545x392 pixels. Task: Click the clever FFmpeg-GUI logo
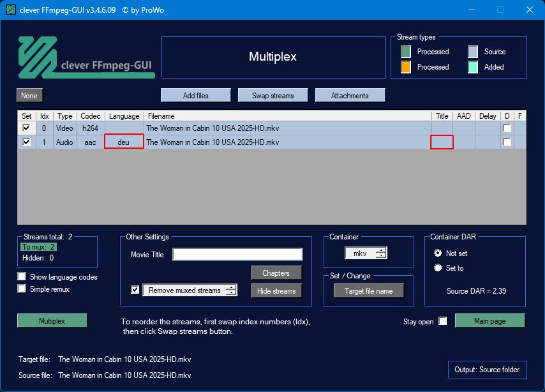(86, 57)
